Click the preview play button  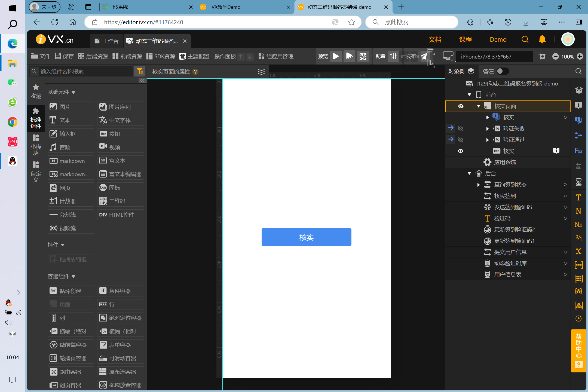click(x=336, y=56)
